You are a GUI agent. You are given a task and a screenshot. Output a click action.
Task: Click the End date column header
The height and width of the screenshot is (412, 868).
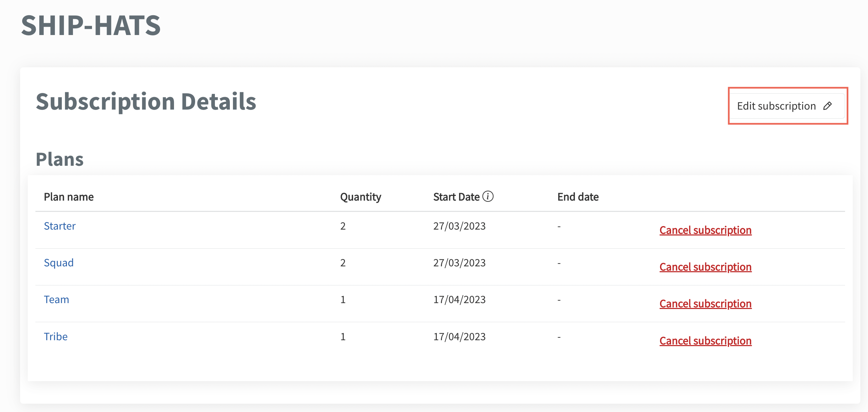578,197
